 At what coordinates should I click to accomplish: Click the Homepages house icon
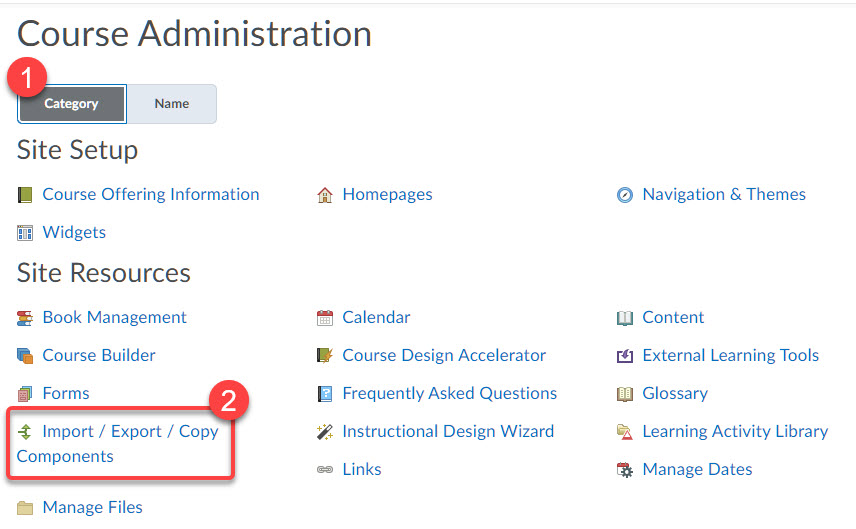324,195
